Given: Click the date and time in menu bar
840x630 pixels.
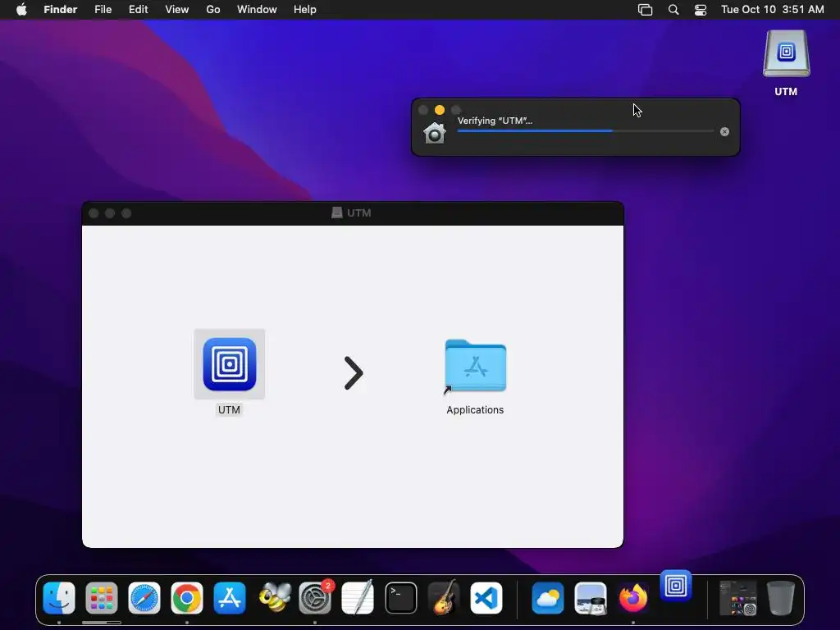Looking at the screenshot, I should tap(772, 10).
